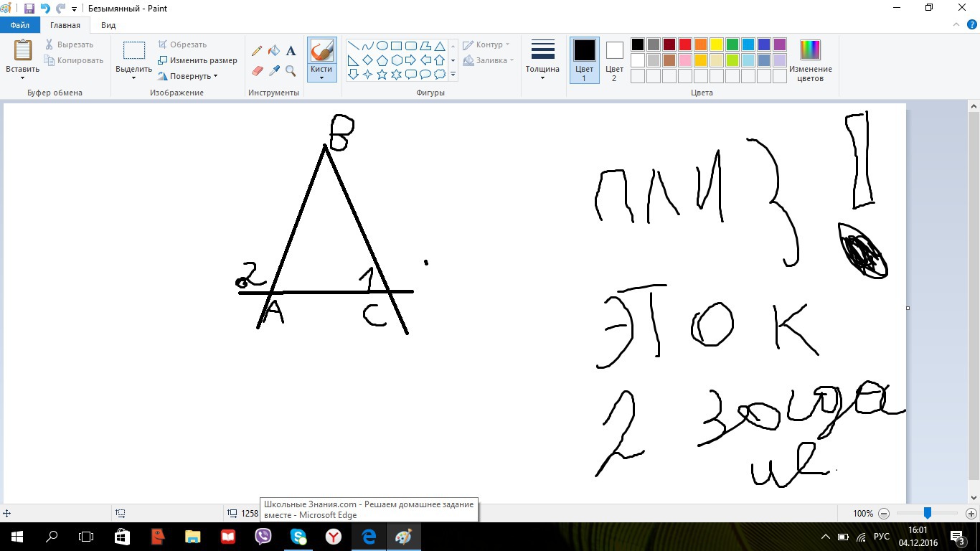Image resolution: width=980 pixels, height=551 pixels.
Task: Select the Pencil tool
Action: [257, 51]
